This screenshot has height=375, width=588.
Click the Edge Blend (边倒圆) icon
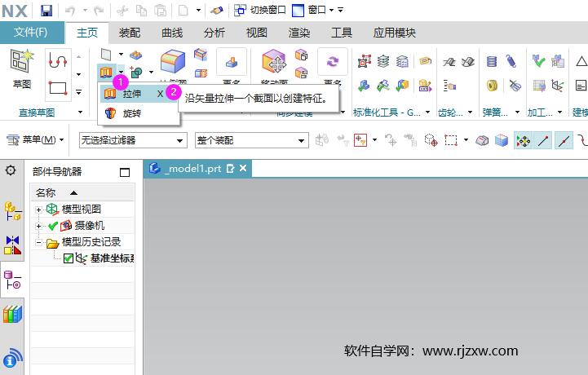click(173, 61)
